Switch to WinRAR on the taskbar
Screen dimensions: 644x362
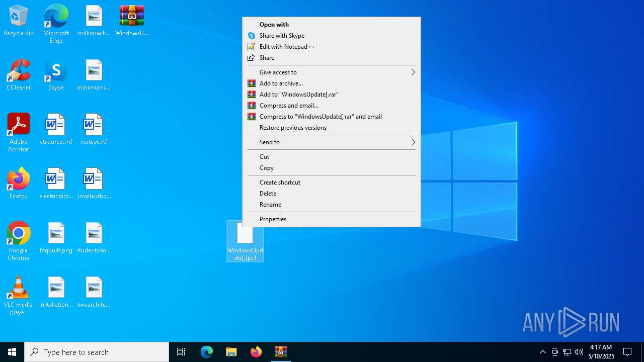281,352
